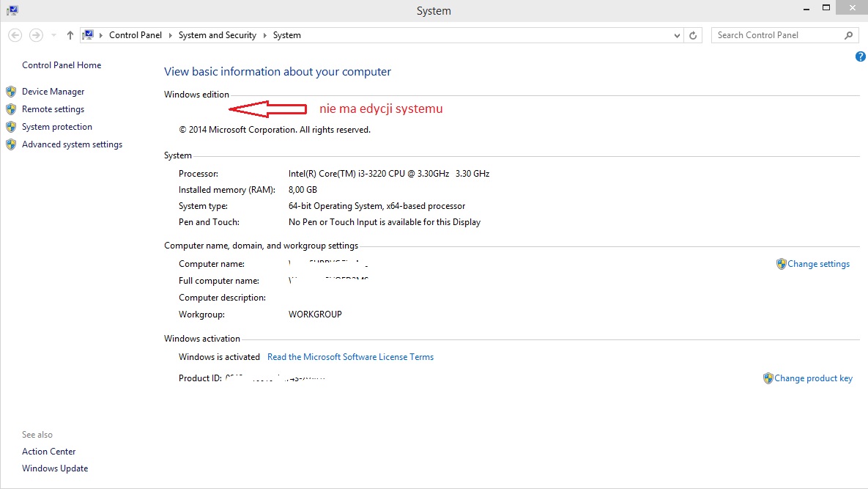Image resolution: width=868 pixels, height=489 pixels.
Task: Click Change product key
Action: click(x=813, y=378)
